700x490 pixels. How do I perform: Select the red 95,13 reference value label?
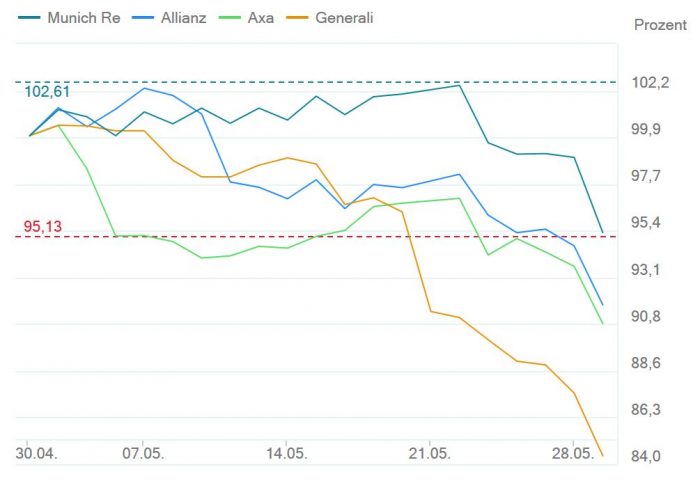(x=43, y=227)
